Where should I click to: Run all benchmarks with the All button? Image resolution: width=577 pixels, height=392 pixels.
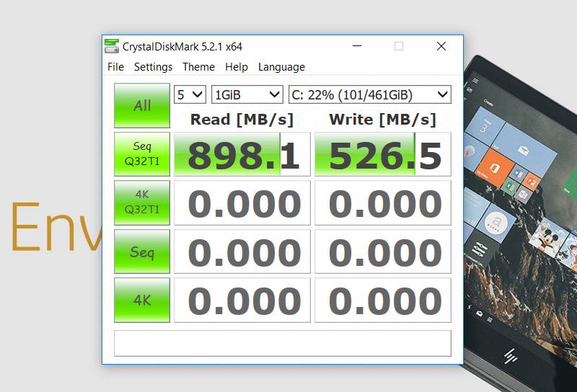pyautogui.click(x=142, y=106)
